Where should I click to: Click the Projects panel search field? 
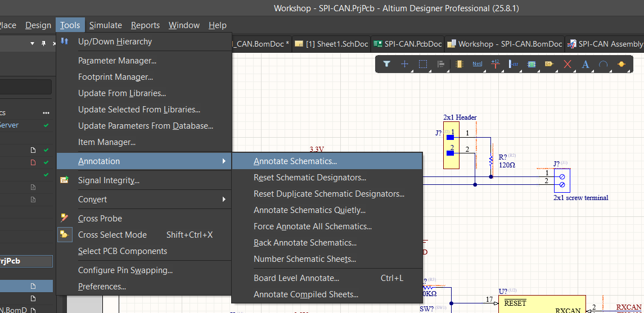pos(25,87)
